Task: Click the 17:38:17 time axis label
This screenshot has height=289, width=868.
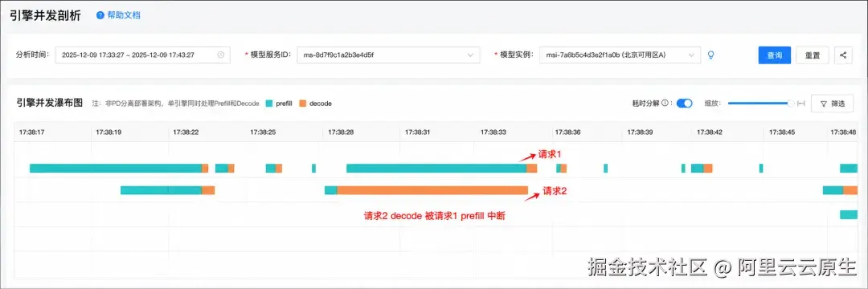Action: [x=31, y=132]
